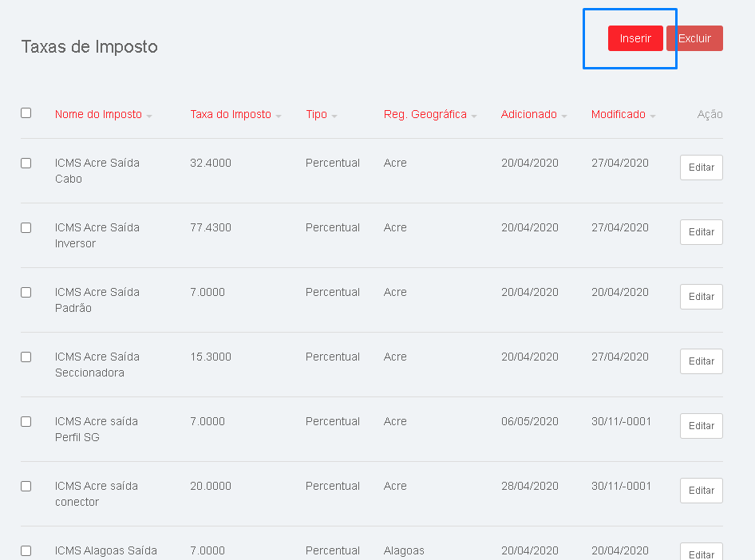
Task: Sort by Modificado column header
Action: 623,115
